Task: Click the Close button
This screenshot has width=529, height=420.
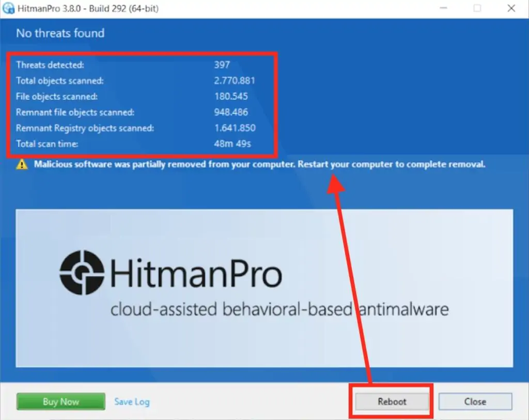Action: click(x=475, y=401)
